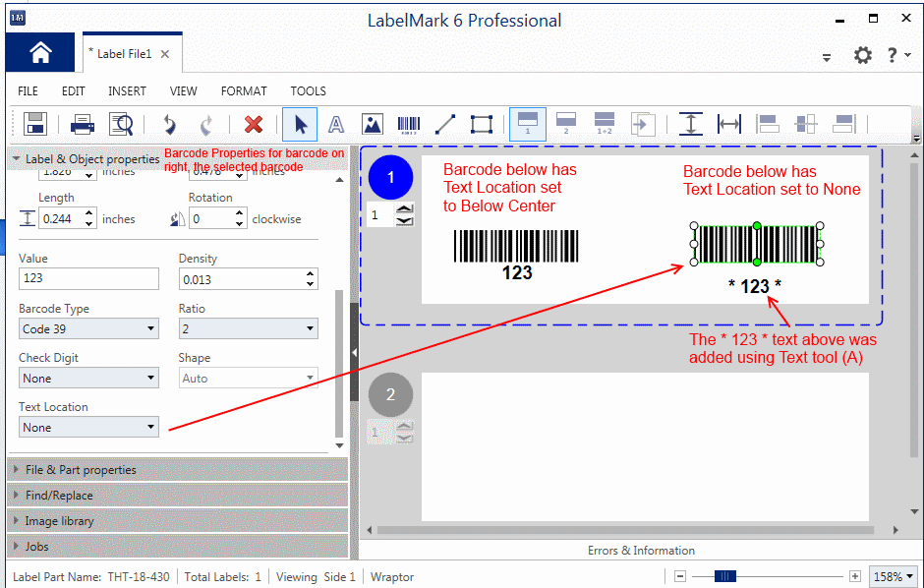
Task: Click the barcode Value input field
Action: pyautogui.click(x=88, y=278)
